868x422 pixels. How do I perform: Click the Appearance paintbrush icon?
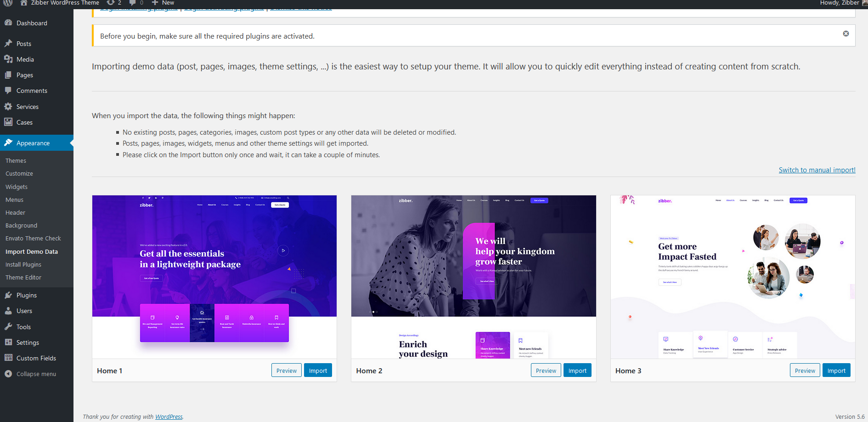[x=8, y=143]
